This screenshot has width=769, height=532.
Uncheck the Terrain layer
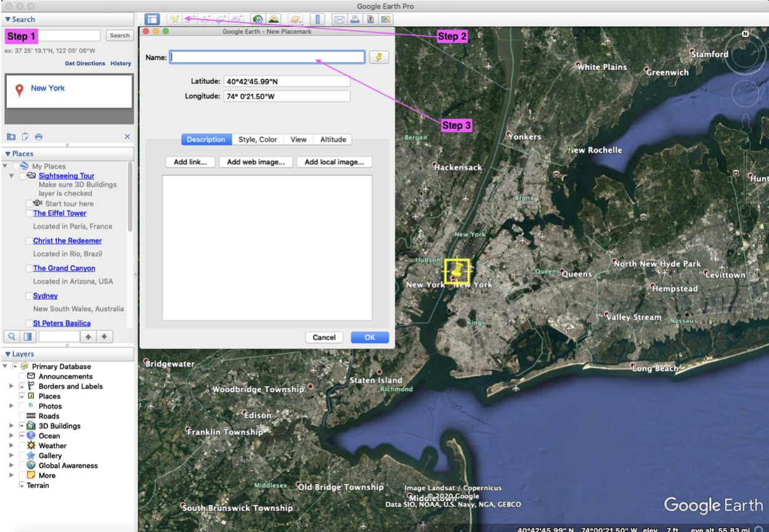pos(22,485)
